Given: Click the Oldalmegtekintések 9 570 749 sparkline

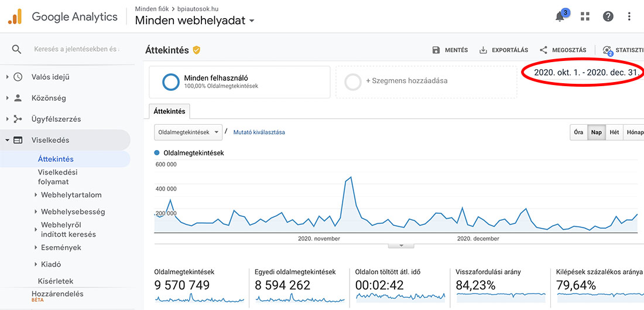Looking at the screenshot, I should tap(200, 298).
